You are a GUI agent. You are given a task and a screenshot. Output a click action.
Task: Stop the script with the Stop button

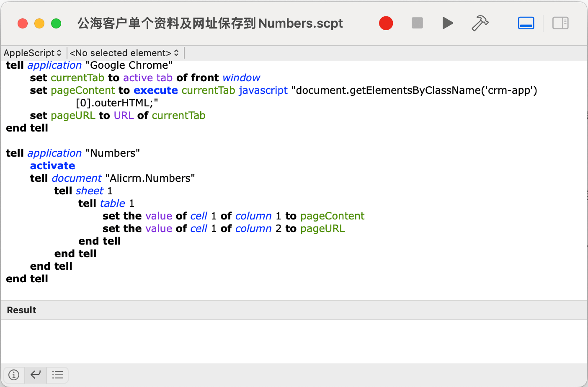click(x=417, y=23)
